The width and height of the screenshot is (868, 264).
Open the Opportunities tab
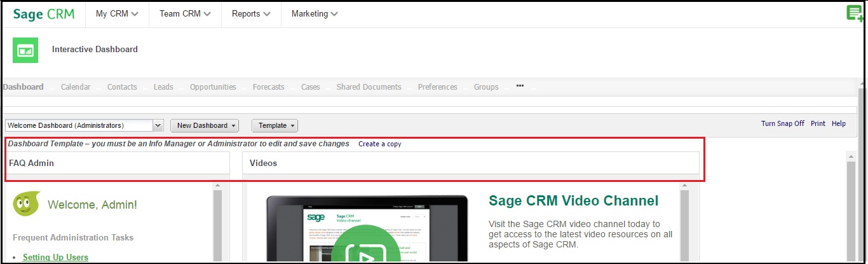213,87
